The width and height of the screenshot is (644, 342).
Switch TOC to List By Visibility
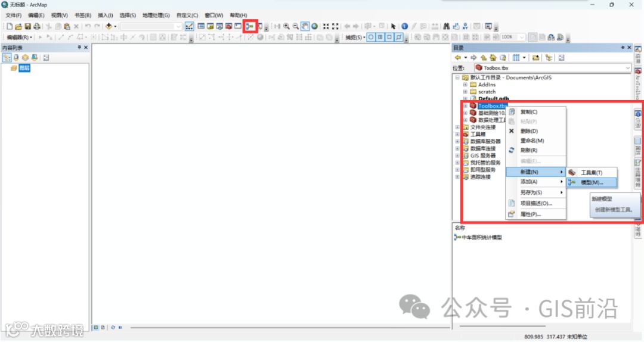tap(25, 58)
